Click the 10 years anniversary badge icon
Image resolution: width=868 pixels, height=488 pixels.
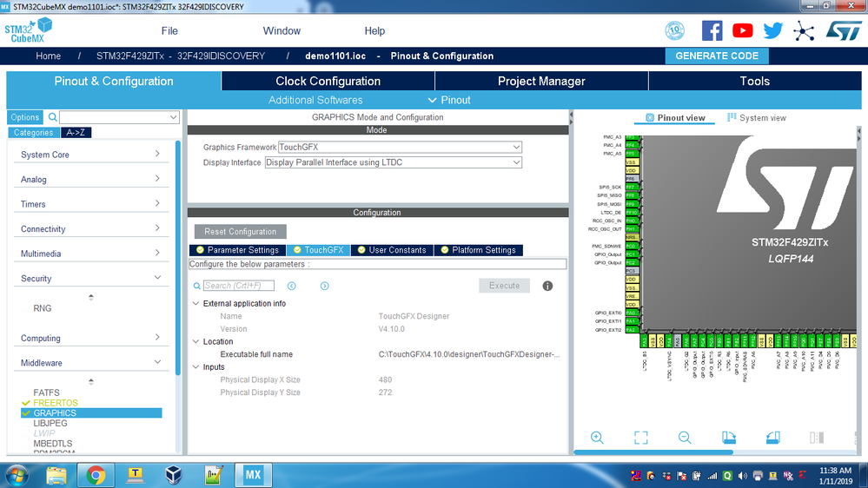click(675, 30)
